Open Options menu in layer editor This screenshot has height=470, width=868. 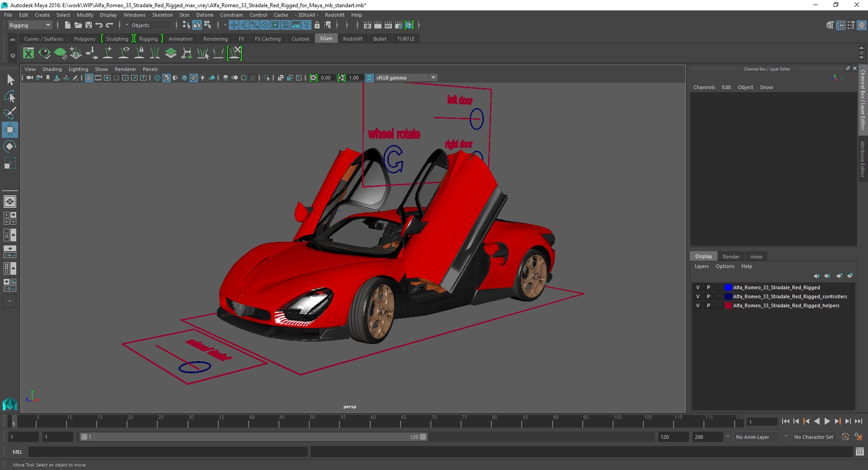point(725,266)
